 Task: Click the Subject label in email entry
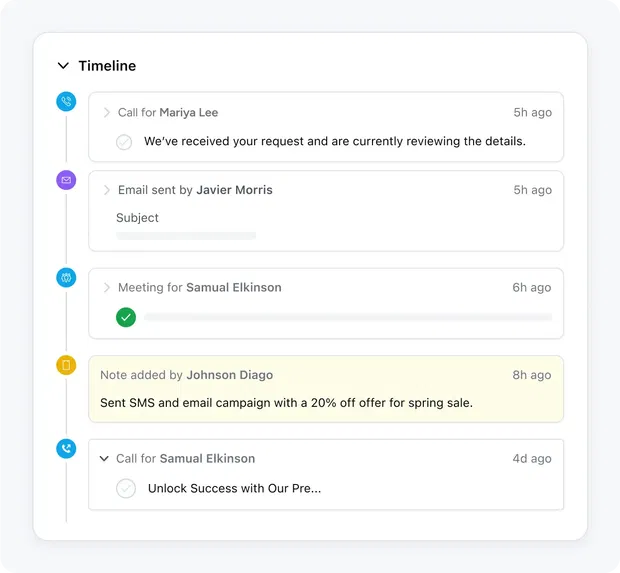click(137, 218)
